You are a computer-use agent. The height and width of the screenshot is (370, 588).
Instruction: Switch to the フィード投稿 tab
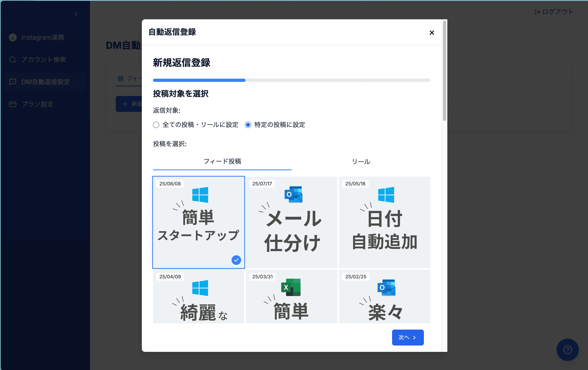pos(222,161)
